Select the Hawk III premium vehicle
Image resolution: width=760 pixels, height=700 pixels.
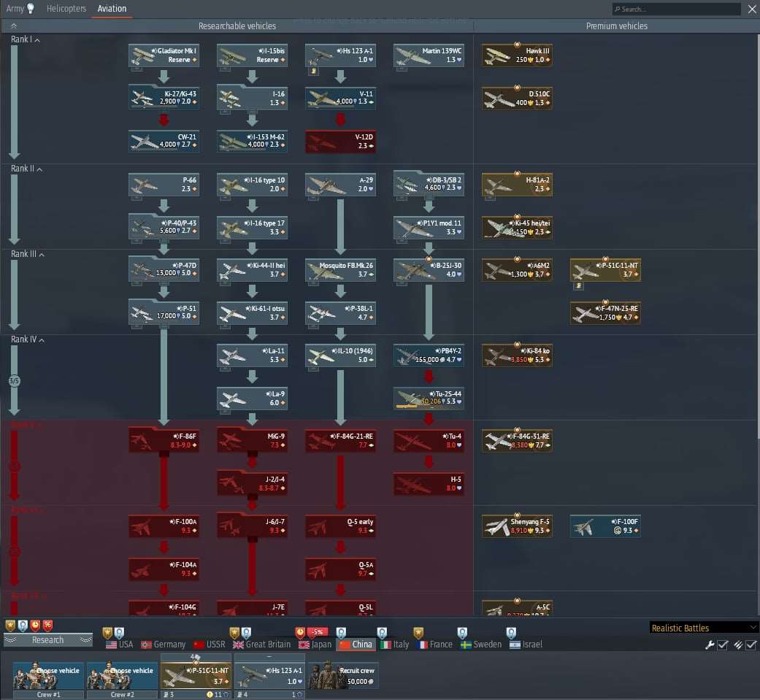click(x=517, y=55)
